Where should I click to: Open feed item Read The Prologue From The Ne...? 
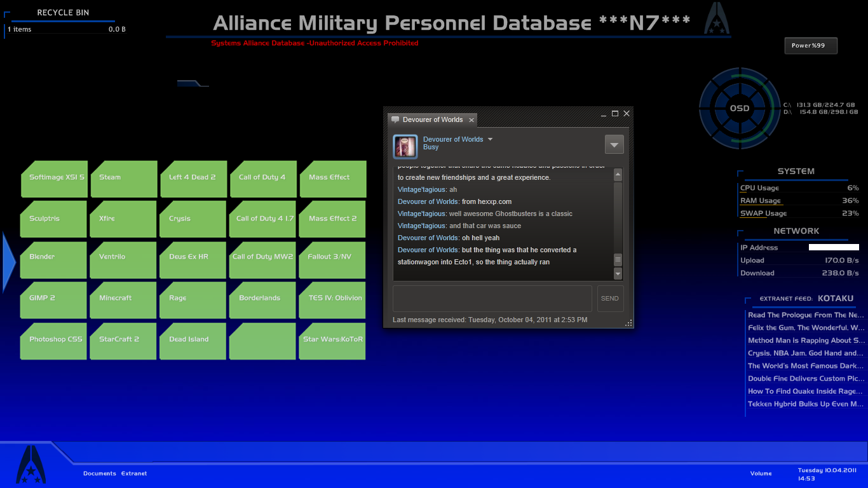pos(806,315)
